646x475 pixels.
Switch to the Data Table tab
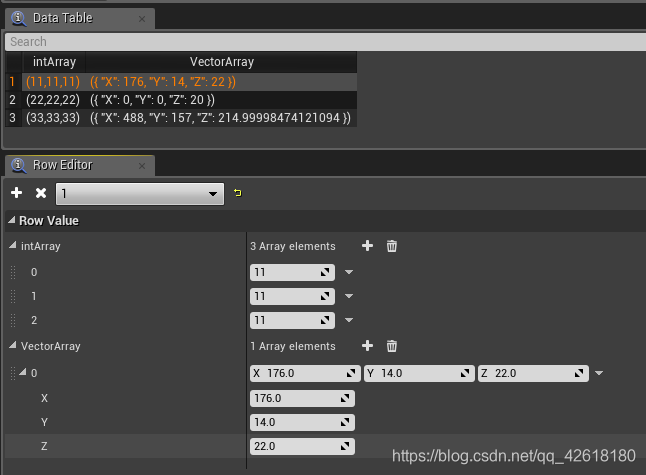(80, 19)
